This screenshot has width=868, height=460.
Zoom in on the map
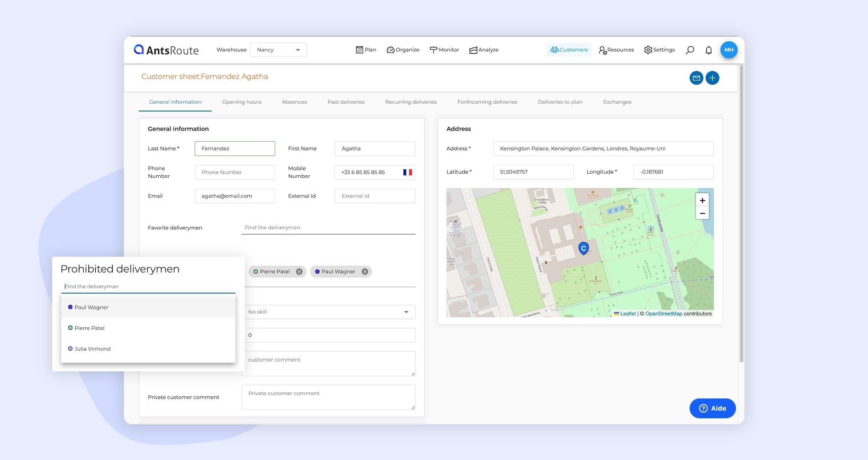pos(702,200)
